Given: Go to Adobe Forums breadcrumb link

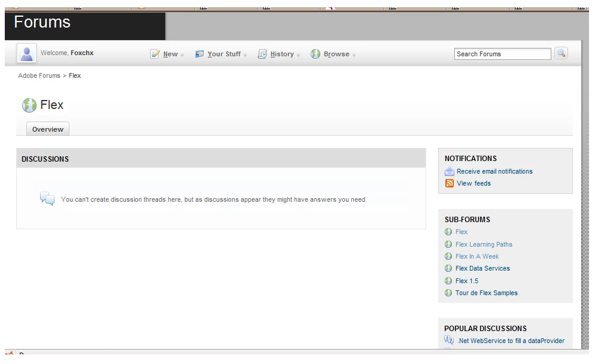Looking at the screenshot, I should coord(39,75).
